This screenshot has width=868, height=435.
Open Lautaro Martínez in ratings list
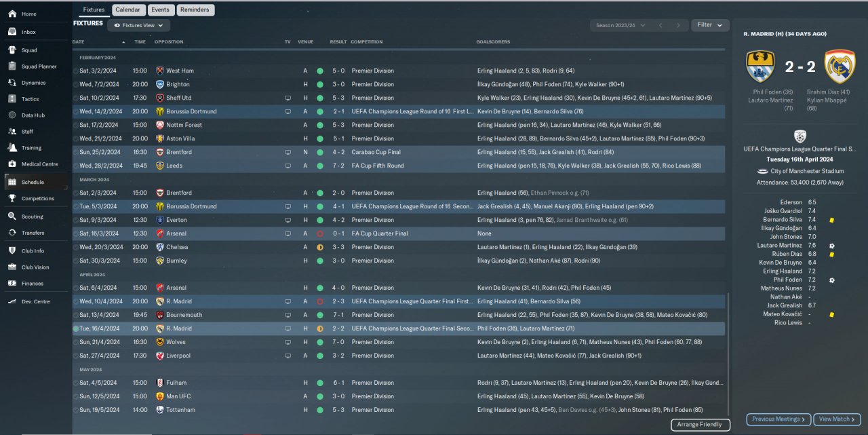point(779,246)
